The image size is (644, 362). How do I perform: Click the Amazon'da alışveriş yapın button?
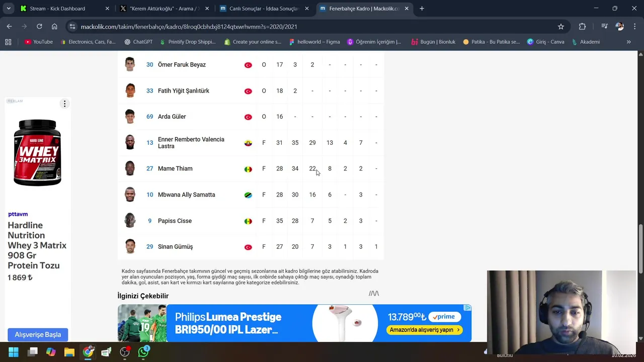(424, 330)
